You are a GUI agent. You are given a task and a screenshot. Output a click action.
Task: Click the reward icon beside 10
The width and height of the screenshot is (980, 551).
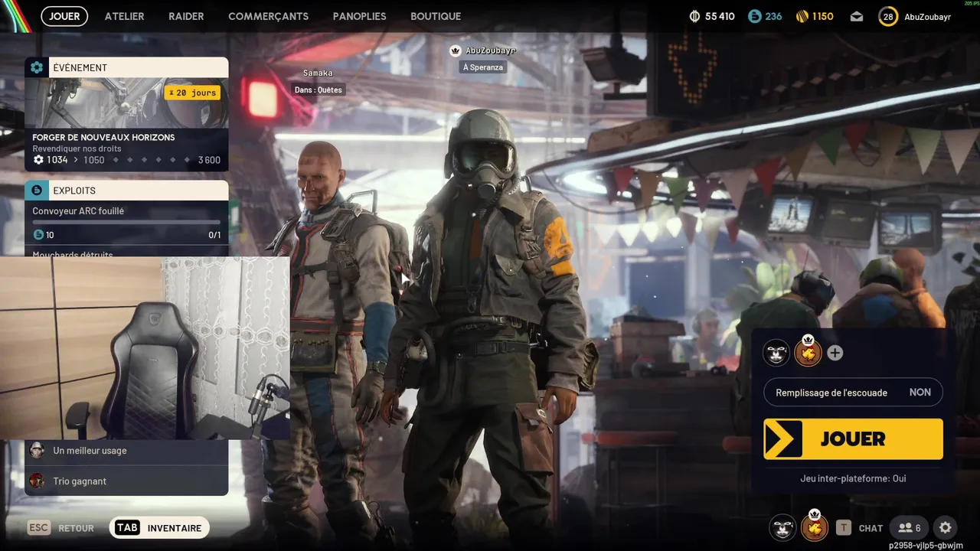click(x=38, y=235)
